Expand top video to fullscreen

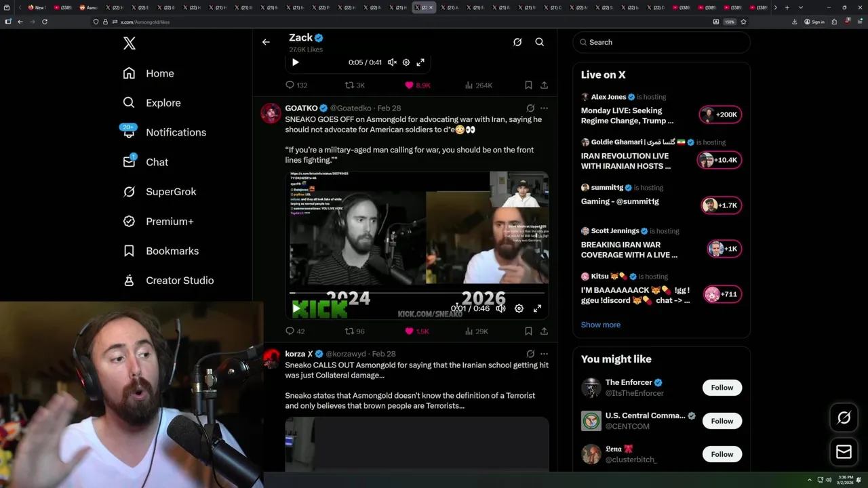[x=420, y=62]
